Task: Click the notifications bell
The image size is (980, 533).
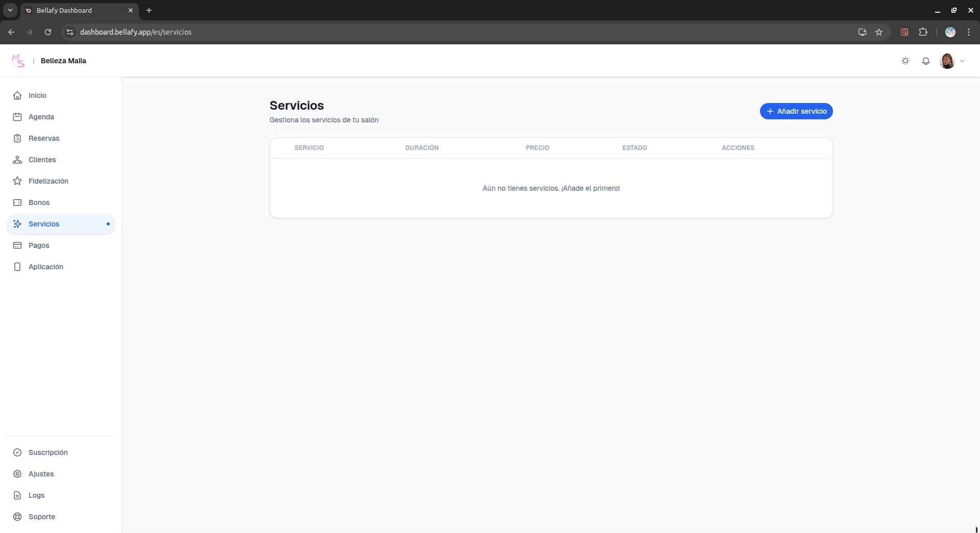Action: click(x=926, y=61)
